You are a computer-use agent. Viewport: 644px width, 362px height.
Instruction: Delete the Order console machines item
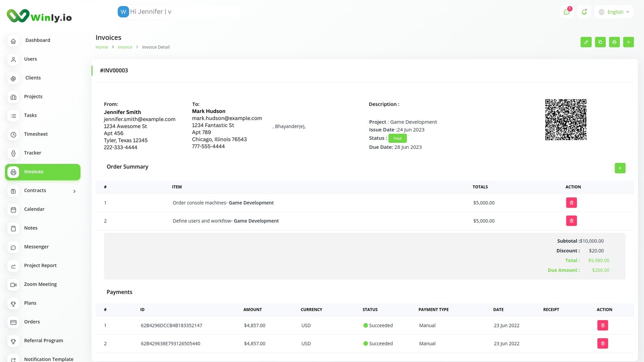[571, 203]
